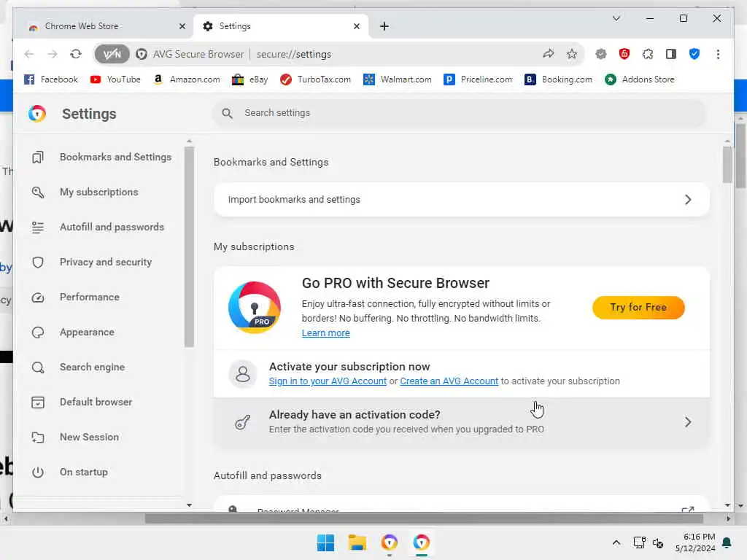Open Priceline.com bookmark
747x560 pixels.
point(479,79)
